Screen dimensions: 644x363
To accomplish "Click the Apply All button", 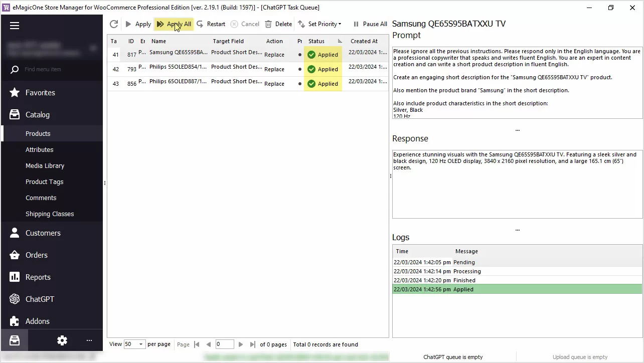I will 174,24.
